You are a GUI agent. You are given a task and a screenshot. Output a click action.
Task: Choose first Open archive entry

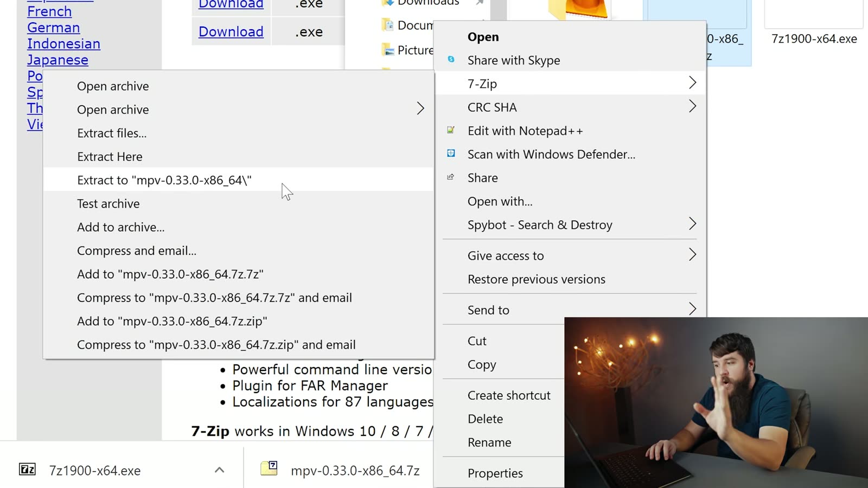tap(239, 86)
